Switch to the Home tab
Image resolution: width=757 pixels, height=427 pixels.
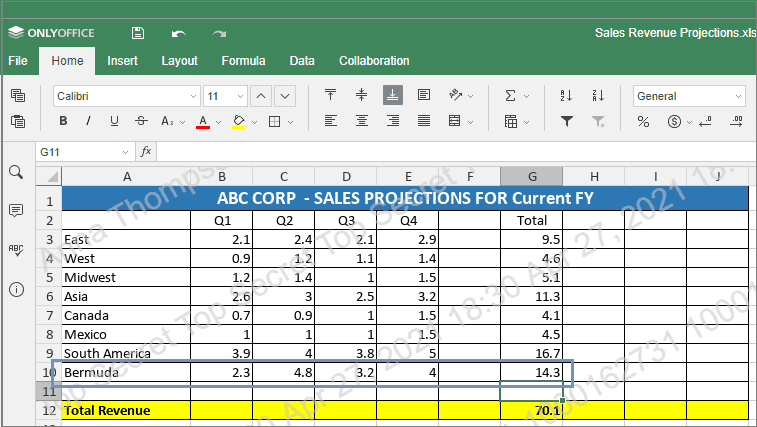pyautogui.click(x=67, y=61)
